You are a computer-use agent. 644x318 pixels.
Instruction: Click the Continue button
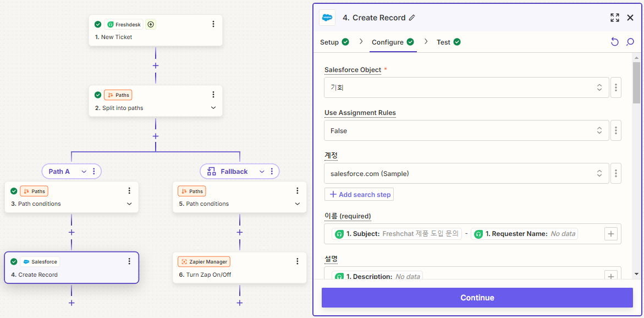477,298
